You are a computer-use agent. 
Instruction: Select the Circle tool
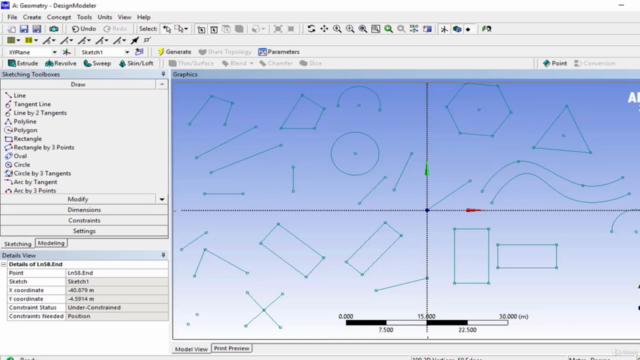[17, 164]
